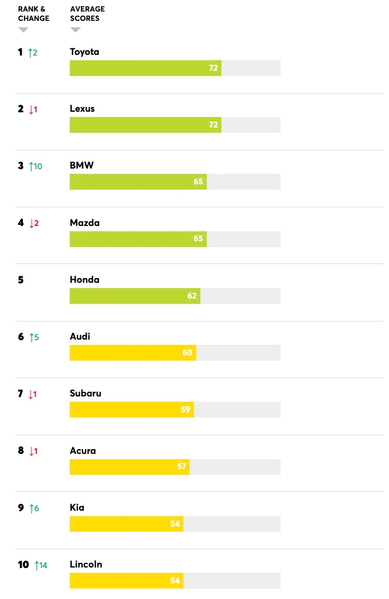Click Toyota's green score bar showing 72

point(146,68)
